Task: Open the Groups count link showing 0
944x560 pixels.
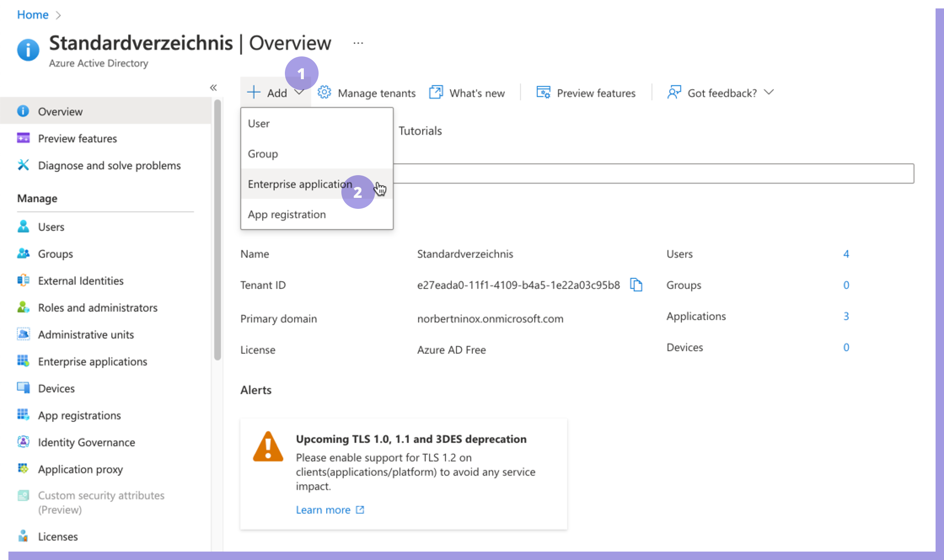Action: tap(846, 285)
